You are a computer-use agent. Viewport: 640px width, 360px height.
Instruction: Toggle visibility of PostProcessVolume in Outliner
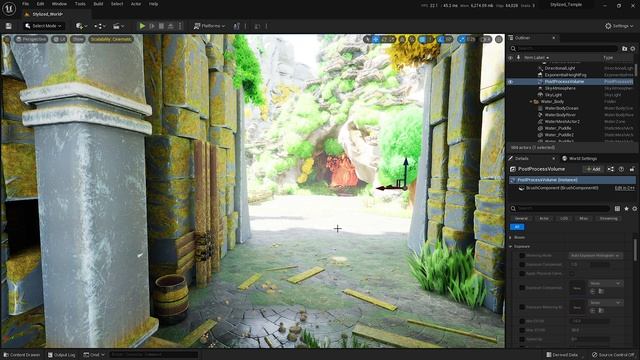click(x=511, y=82)
